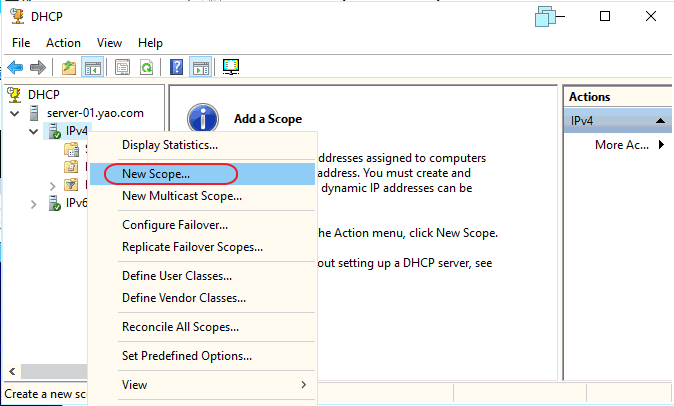Click the Up One Level folder icon

[69, 68]
